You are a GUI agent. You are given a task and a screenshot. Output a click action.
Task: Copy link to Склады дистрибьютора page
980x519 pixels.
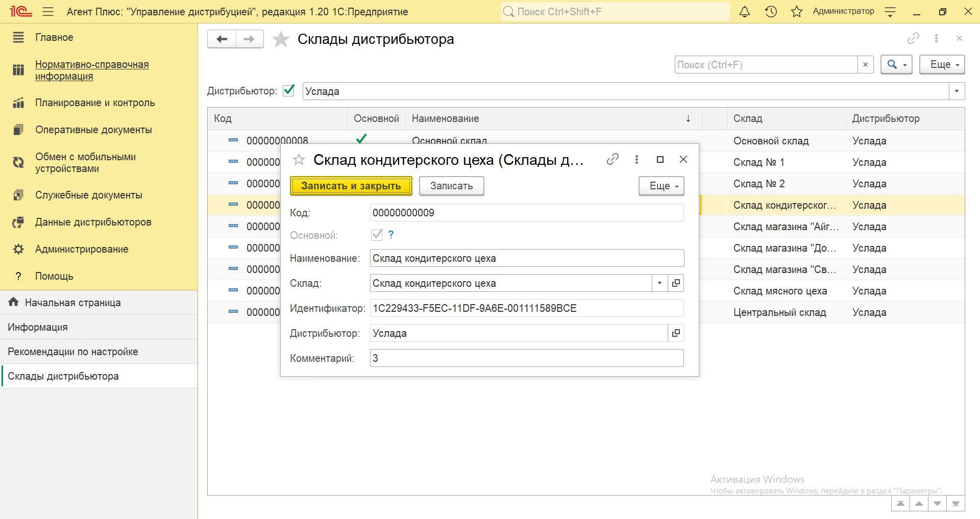tap(913, 38)
